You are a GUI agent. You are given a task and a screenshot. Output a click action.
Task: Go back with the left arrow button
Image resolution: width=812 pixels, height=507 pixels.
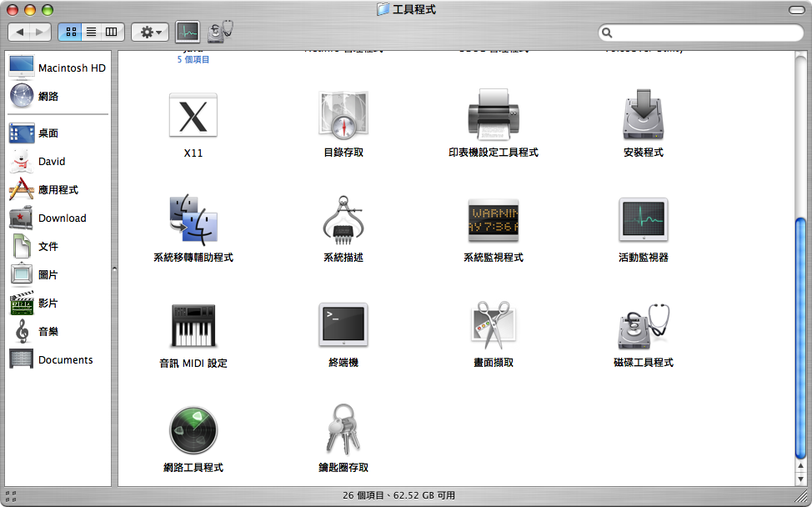pyautogui.click(x=19, y=33)
